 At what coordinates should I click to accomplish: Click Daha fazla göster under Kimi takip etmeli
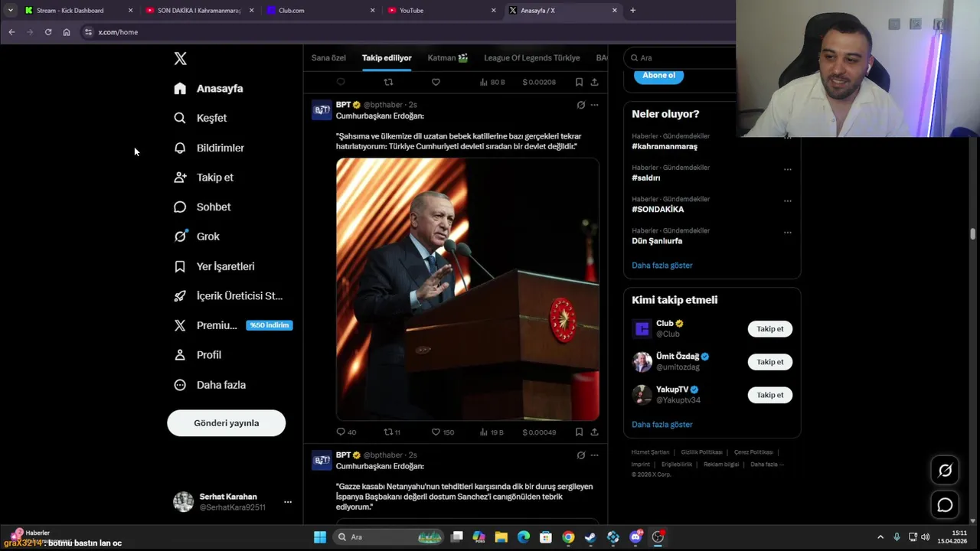[662, 425]
